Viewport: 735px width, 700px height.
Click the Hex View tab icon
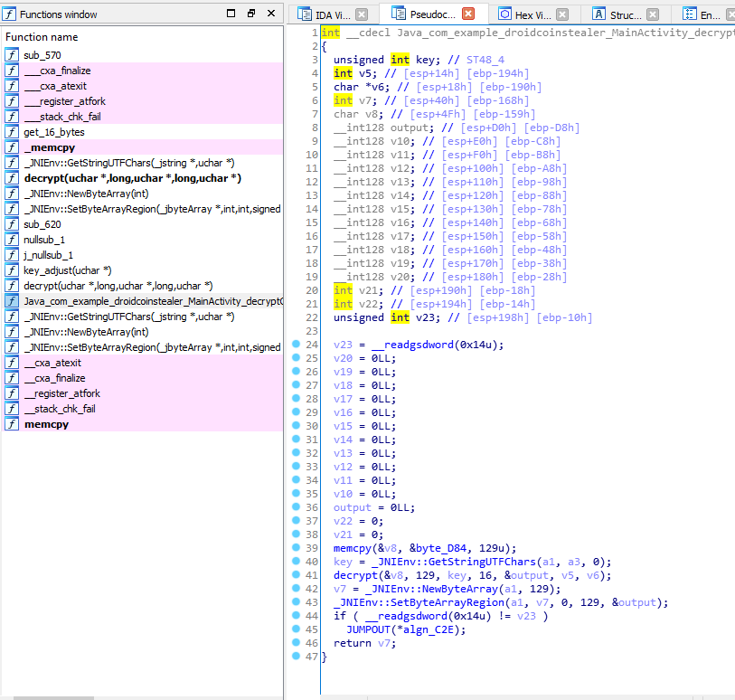(504, 14)
